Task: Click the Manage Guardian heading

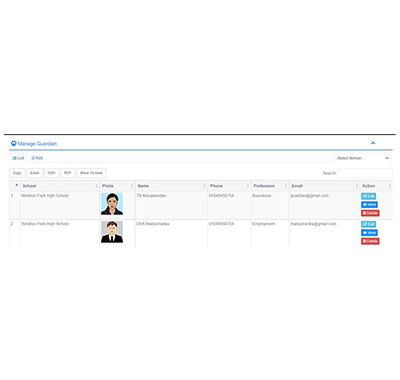Action: tap(37, 144)
